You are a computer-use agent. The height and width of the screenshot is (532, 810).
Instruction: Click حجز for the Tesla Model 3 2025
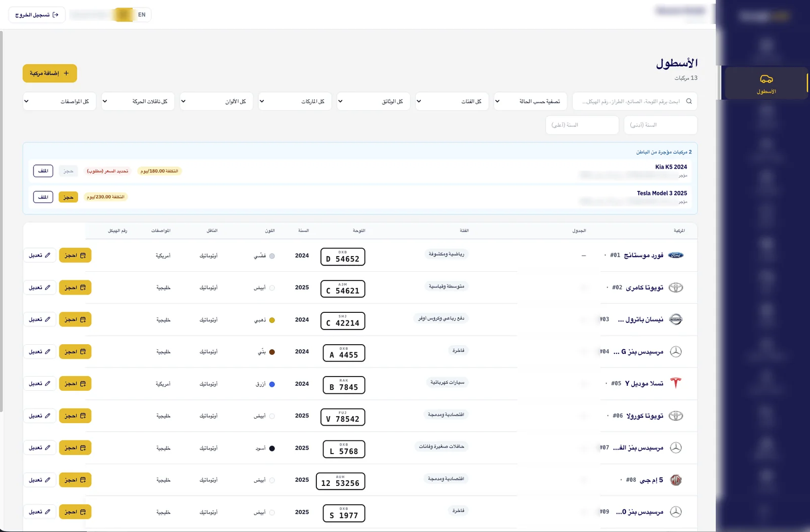pos(68,197)
